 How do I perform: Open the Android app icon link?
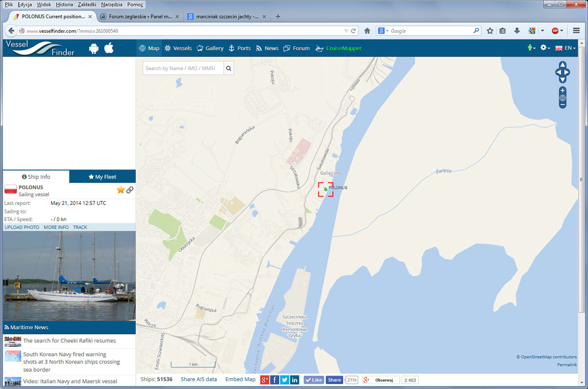[x=94, y=48]
